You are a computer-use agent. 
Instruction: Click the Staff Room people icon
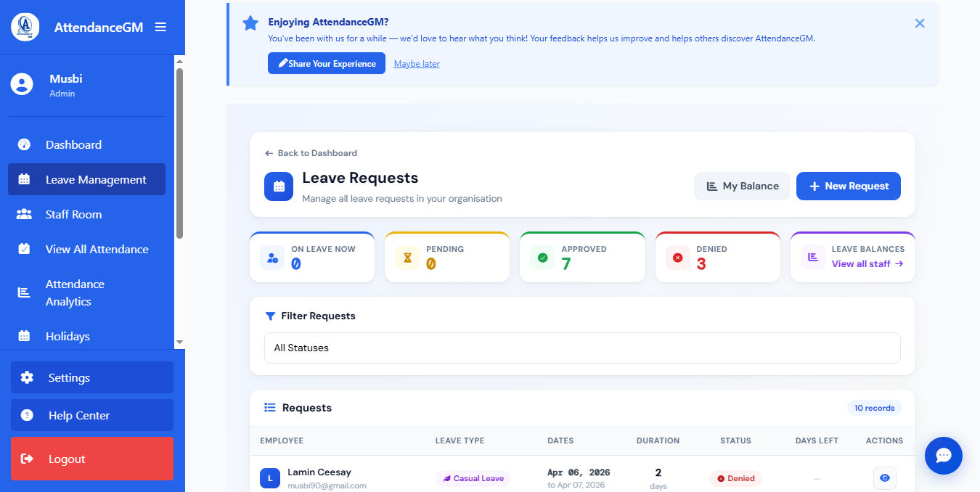click(x=24, y=214)
